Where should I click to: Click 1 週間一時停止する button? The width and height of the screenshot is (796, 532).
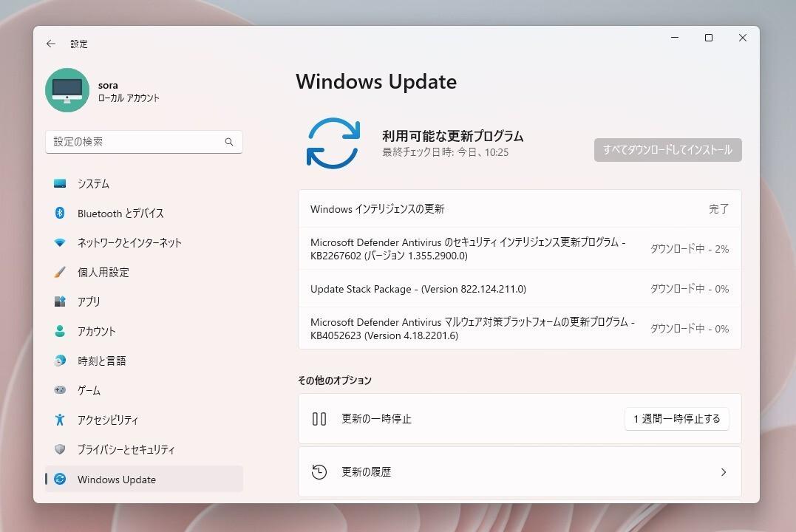coord(677,419)
